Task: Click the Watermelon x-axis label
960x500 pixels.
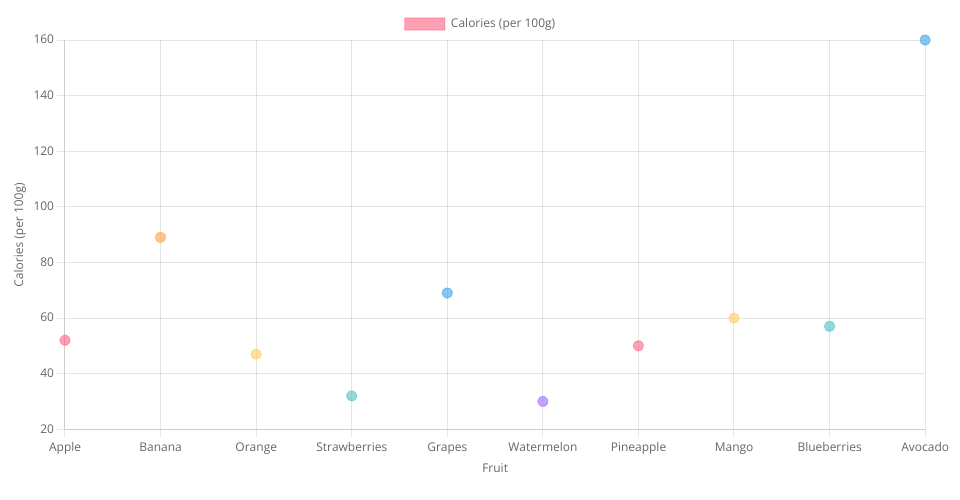Action: [x=542, y=447]
